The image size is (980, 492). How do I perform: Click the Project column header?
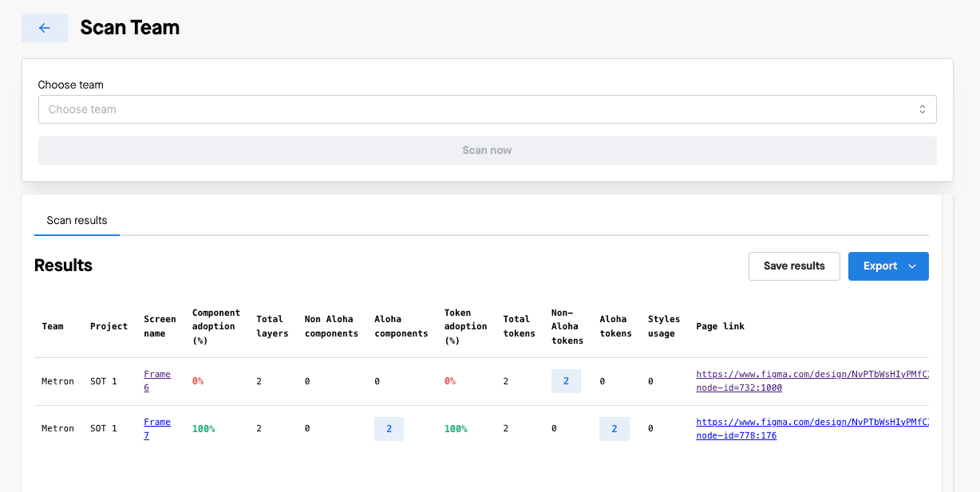click(x=109, y=326)
